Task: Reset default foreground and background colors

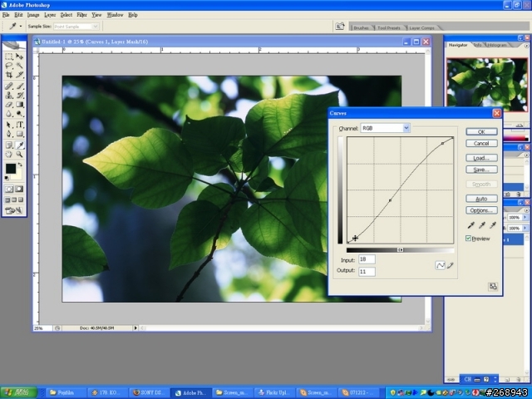Action: (7, 178)
